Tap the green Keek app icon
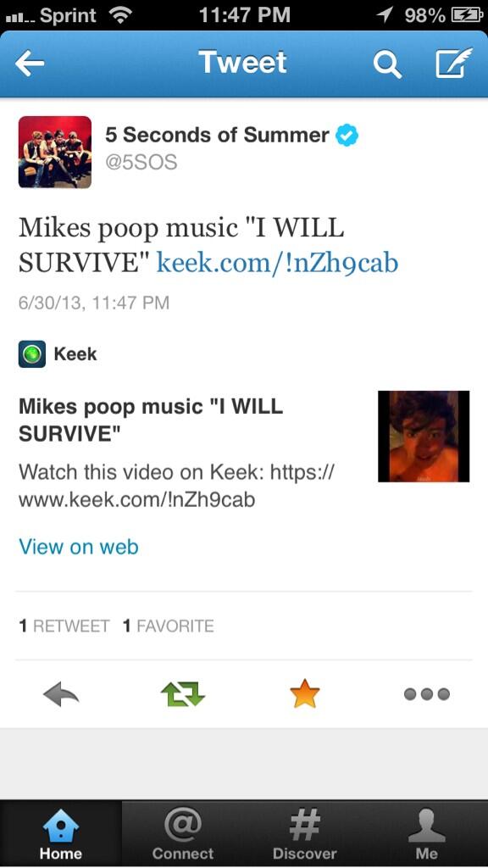The height and width of the screenshot is (868, 488). click(x=32, y=353)
